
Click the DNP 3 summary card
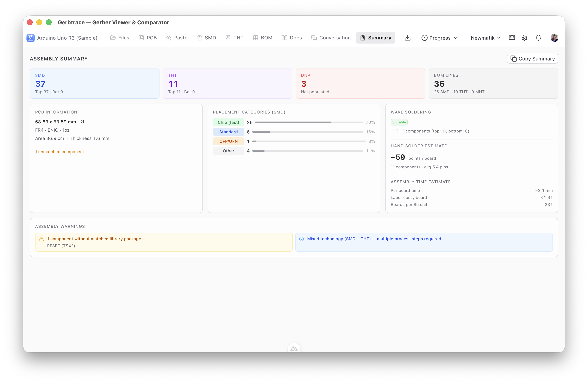tap(361, 84)
